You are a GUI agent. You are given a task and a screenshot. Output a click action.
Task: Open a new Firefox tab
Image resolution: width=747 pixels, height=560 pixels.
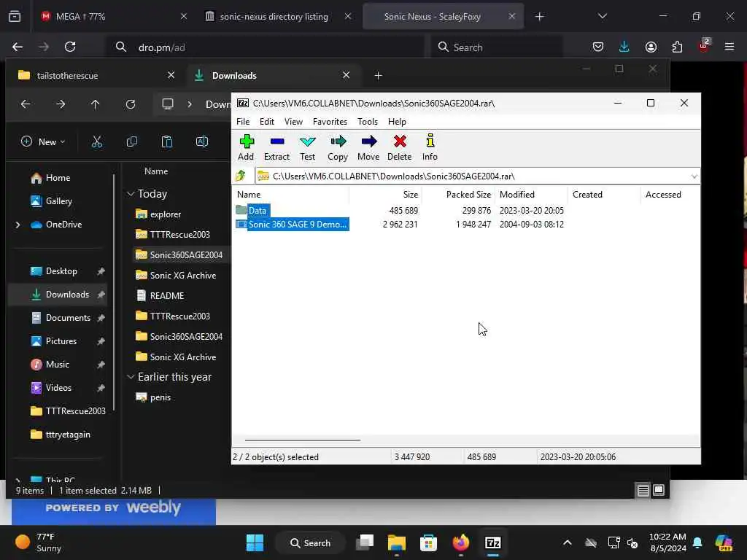[539, 17]
